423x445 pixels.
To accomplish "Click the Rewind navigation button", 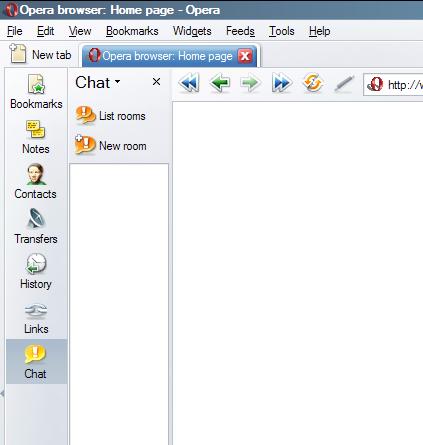I will coord(189,82).
